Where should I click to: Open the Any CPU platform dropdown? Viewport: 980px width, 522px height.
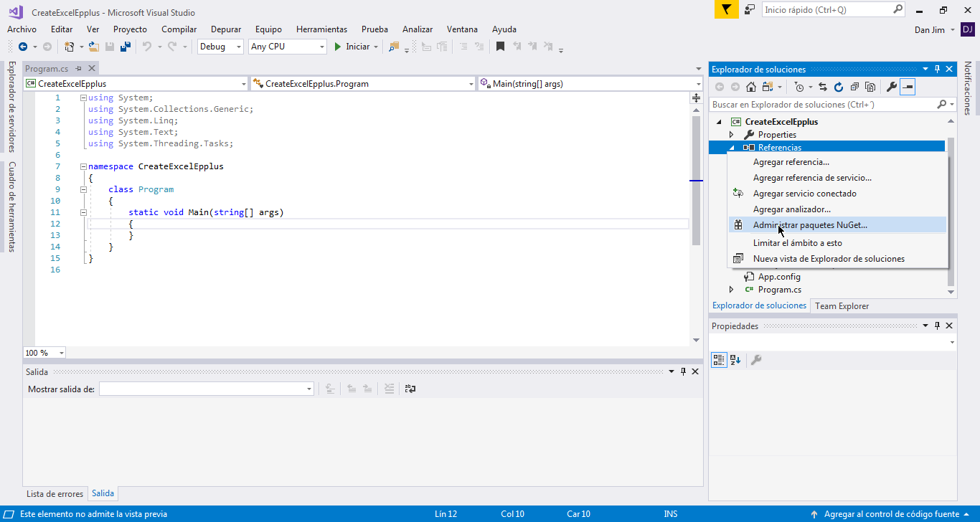[x=321, y=47]
